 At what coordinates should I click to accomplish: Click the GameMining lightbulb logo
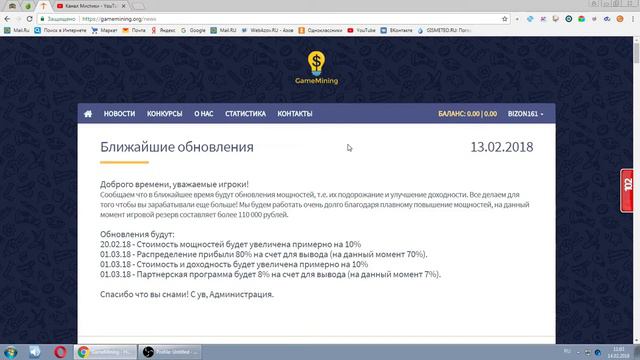[316, 68]
